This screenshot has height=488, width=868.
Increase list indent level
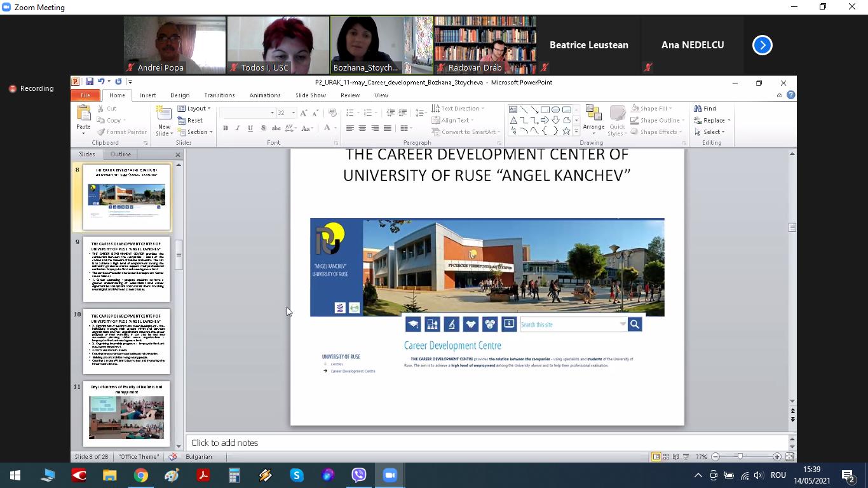click(403, 112)
